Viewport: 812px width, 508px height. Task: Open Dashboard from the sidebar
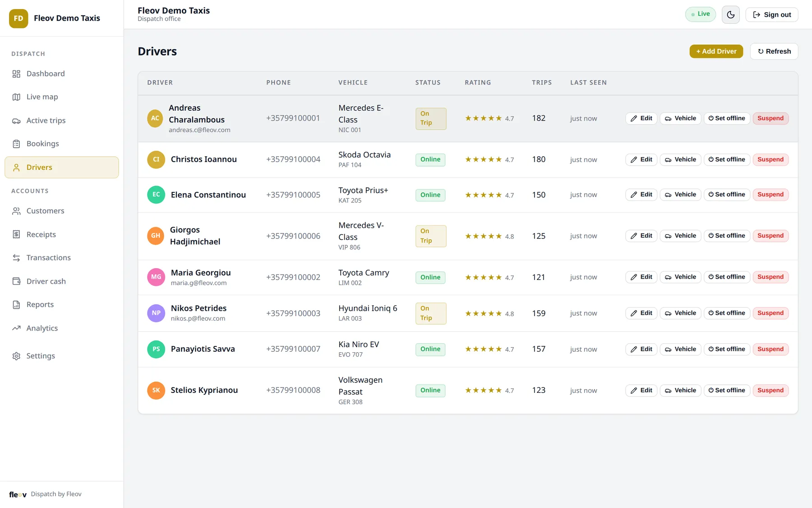coord(62,74)
